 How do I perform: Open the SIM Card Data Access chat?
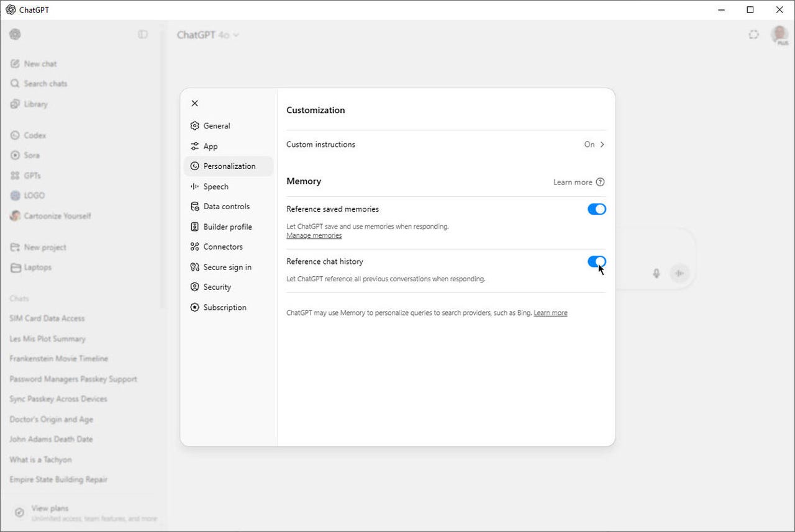[47, 318]
